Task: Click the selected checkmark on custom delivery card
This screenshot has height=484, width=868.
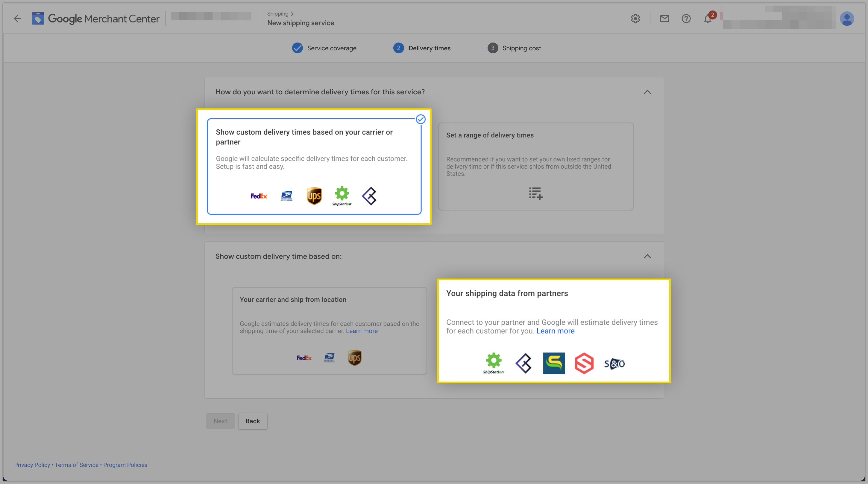Action: tap(421, 119)
